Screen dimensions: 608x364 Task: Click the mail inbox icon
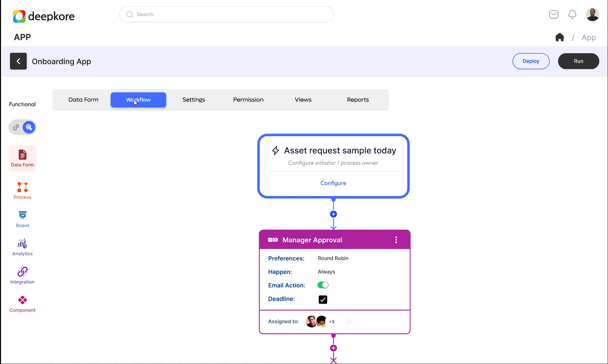coord(554,14)
